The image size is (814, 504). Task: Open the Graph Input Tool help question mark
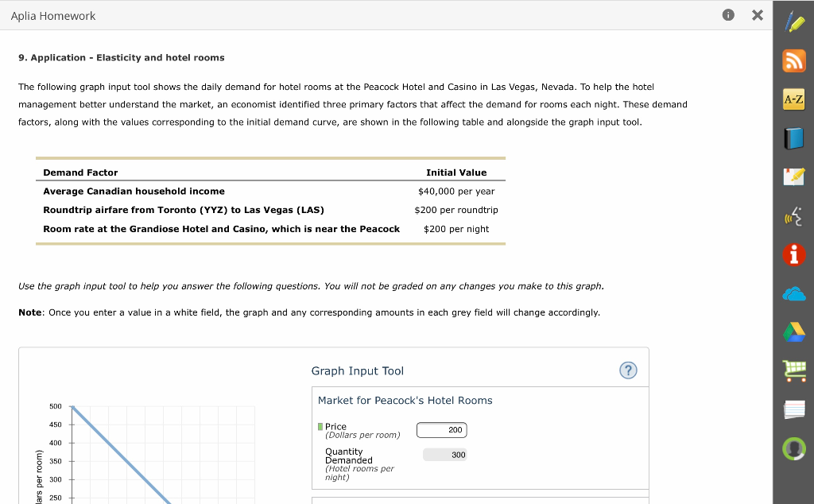tap(628, 370)
